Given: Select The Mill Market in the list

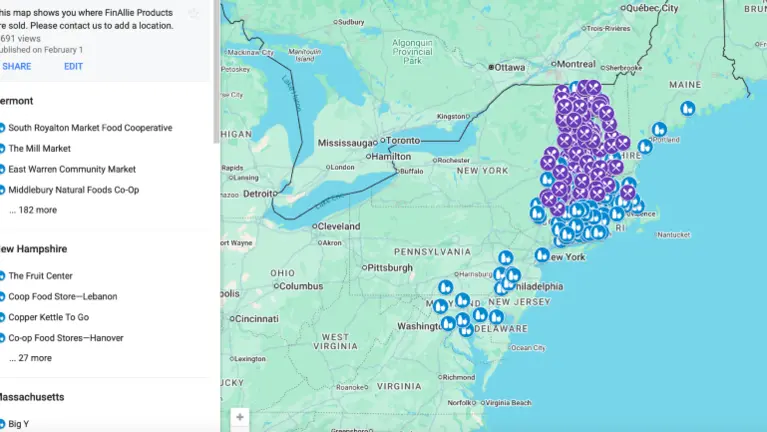Looking at the screenshot, I should [40, 149].
